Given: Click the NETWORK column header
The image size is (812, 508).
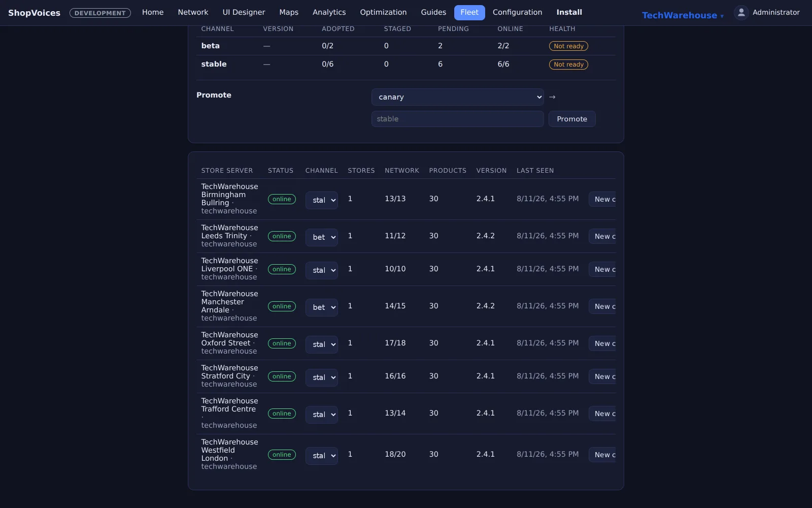Looking at the screenshot, I should pos(402,171).
